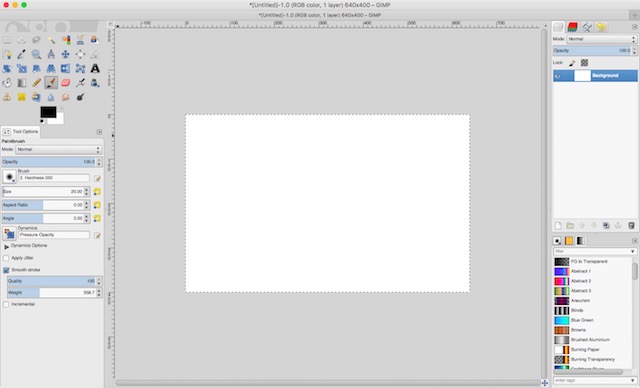Open the brush preview picker
Viewport: 640px width, 388px height.
pyautogui.click(x=9, y=177)
